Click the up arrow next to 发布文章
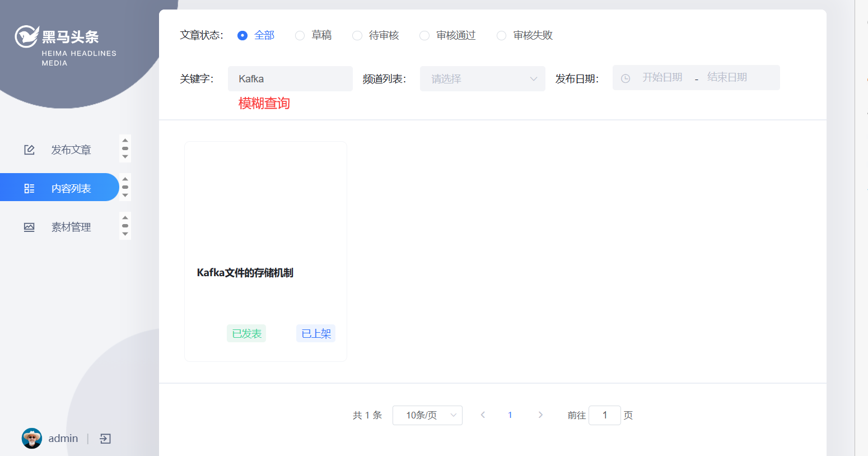The image size is (868, 456). point(125,141)
